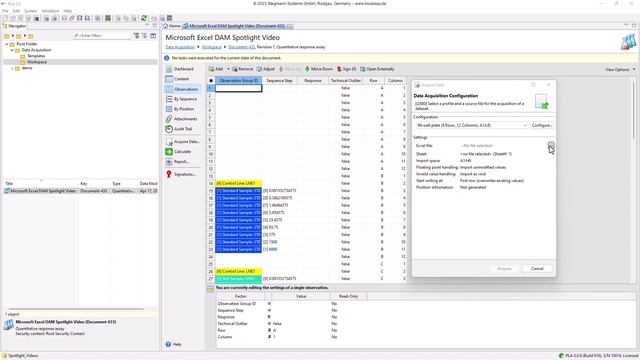This screenshot has height=360, width=640.
Task: Click the browse button next to Excel file
Action: 551,145
